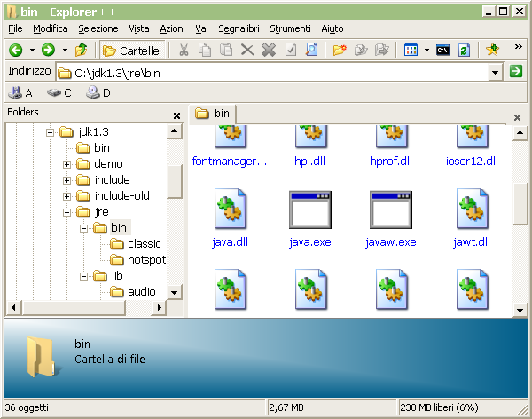Open Properties with checkmark page icon
This screenshot has height=419, width=532.
[x=291, y=51]
